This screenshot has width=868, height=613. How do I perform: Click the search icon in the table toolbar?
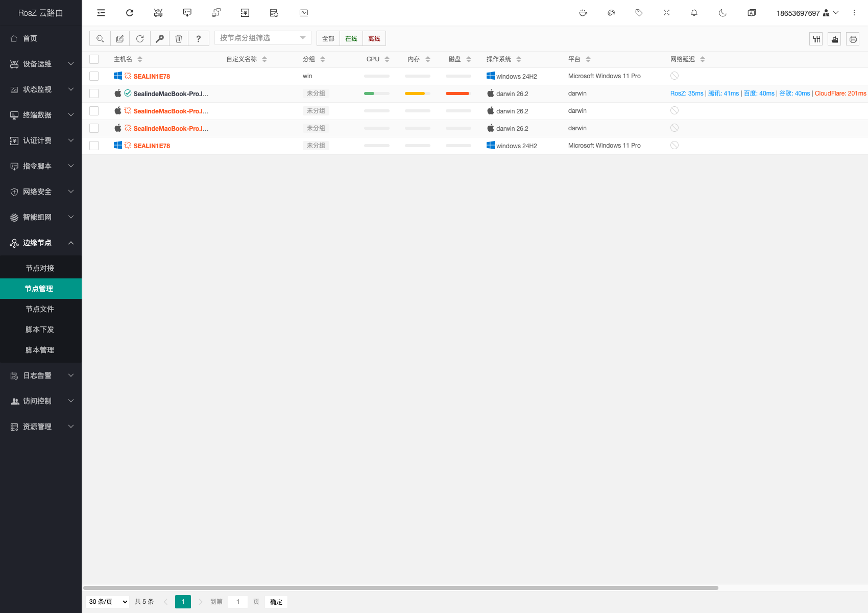click(x=100, y=39)
